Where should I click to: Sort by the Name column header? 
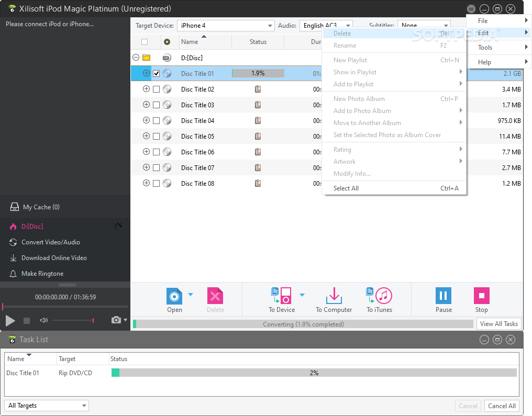205,42
